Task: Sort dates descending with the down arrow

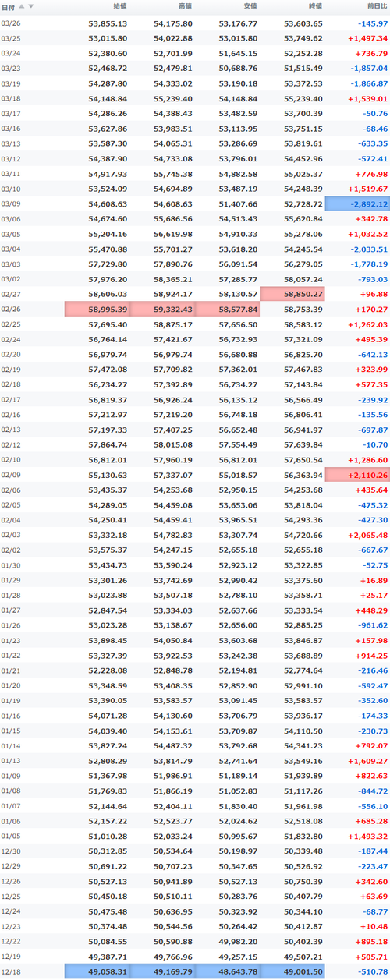Action: (31, 6)
